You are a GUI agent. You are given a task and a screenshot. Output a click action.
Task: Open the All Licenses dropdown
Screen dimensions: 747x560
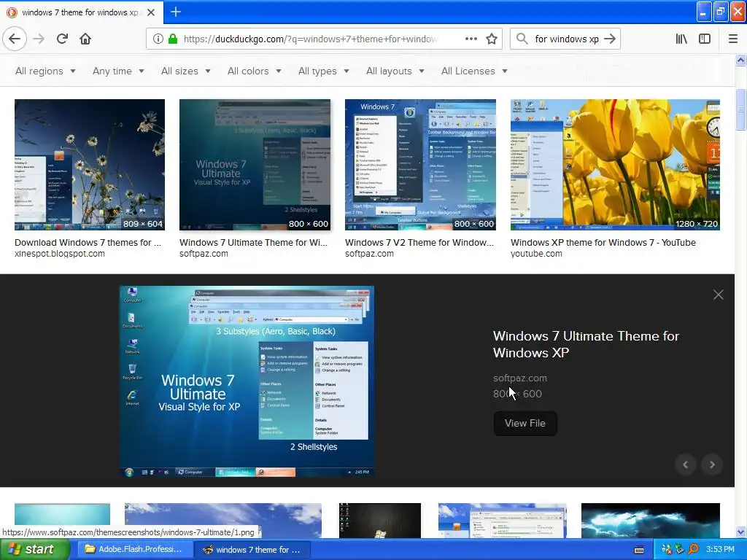point(474,71)
